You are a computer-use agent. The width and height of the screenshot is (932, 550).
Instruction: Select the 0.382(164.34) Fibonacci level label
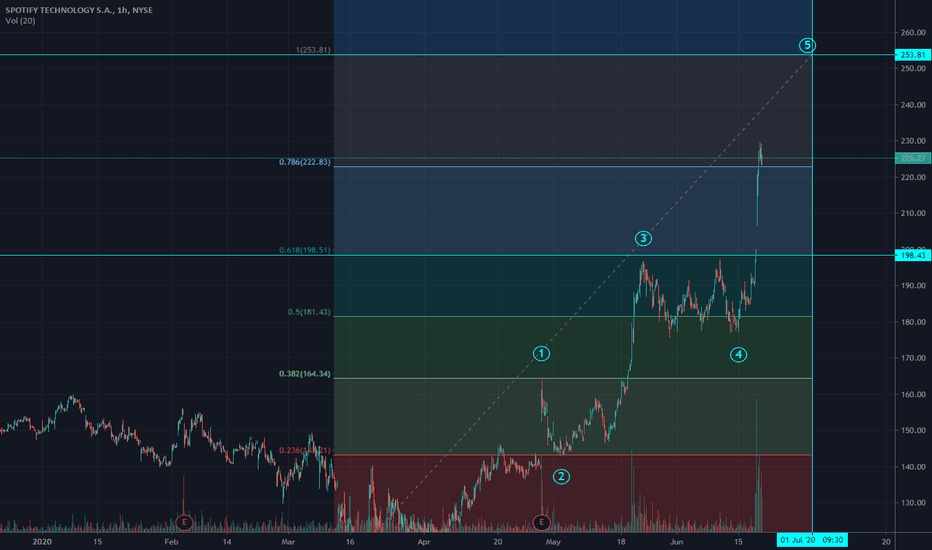point(305,373)
